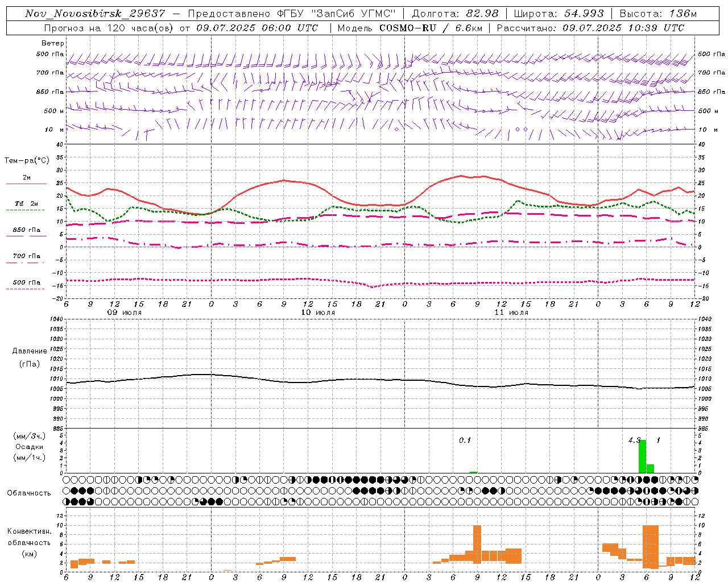Click the 4.3 precipitation value
This screenshot has width=728, height=582.
click(x=634, y=440)
